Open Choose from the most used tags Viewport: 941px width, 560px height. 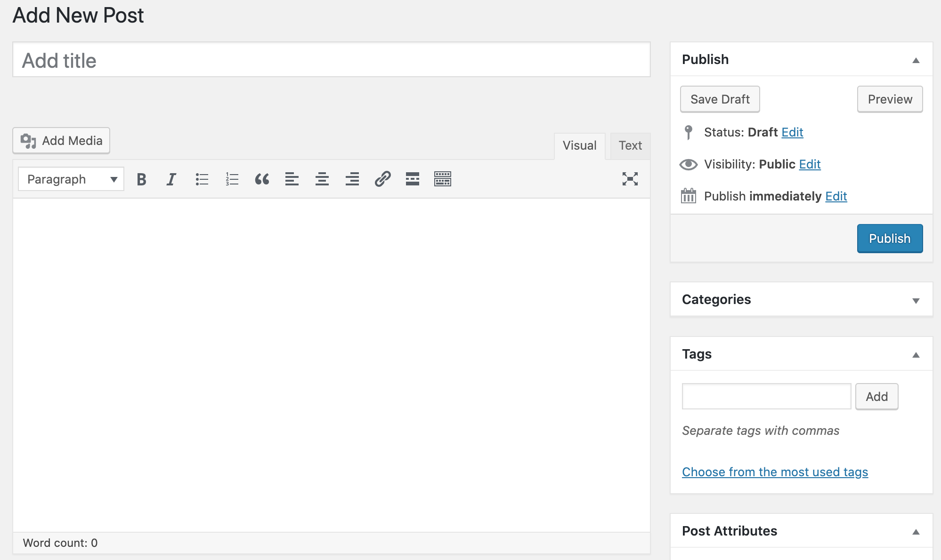(775, 472)
